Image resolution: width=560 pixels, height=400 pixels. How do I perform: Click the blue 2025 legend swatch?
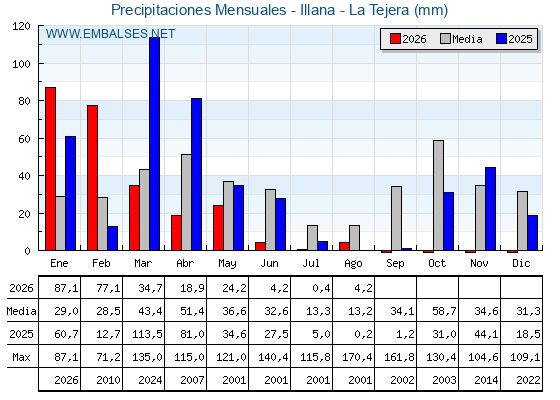point(501,39)
